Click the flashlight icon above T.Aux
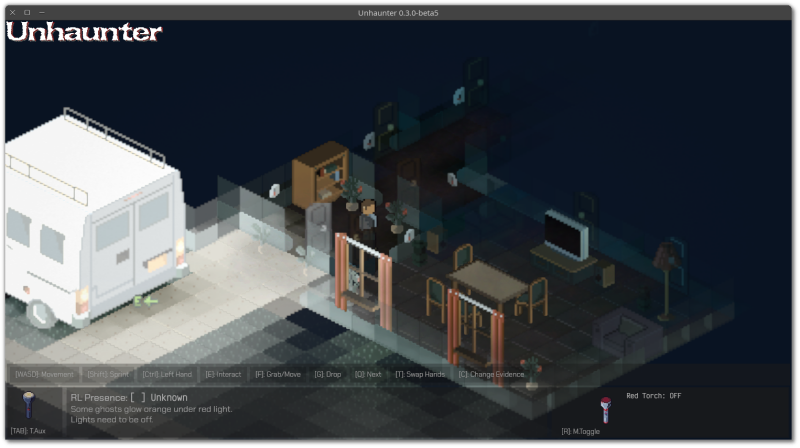Viewport: 800px width, 448px height. click(x=29, y=404)
